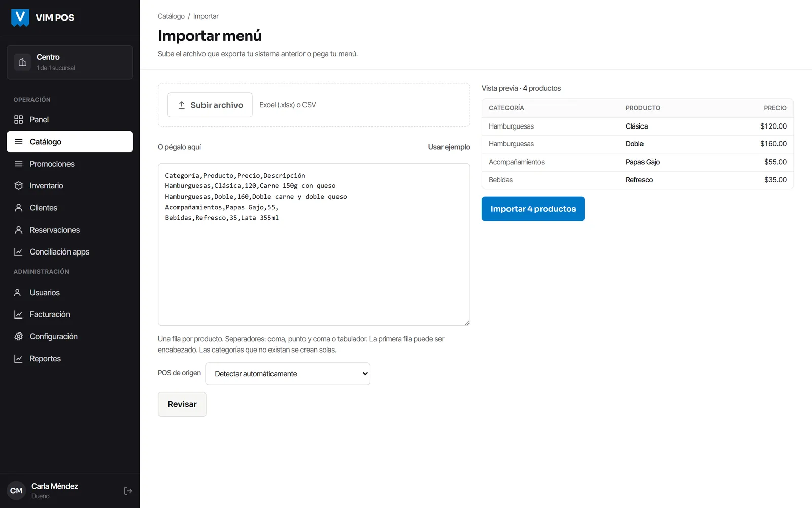This screenshot has width=812, height=508.
Task: Click the Inventario box icon
Action: [x=19, y=186]
